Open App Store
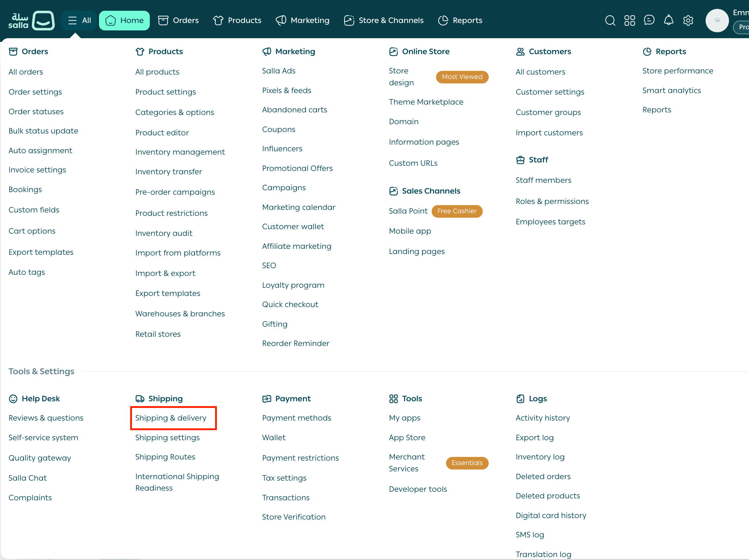This screenshot has width=749, height=560. pos(407,438)
